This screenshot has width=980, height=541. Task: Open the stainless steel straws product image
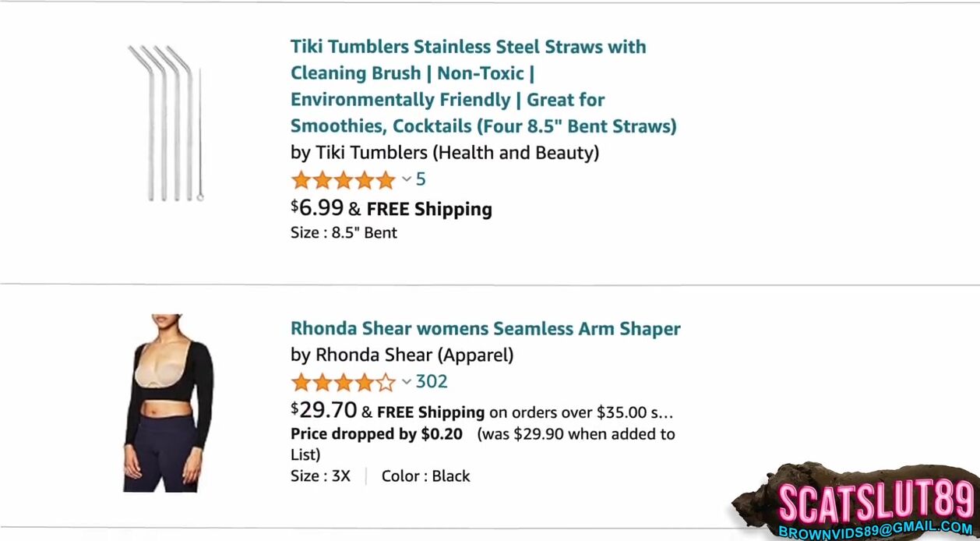166,123
